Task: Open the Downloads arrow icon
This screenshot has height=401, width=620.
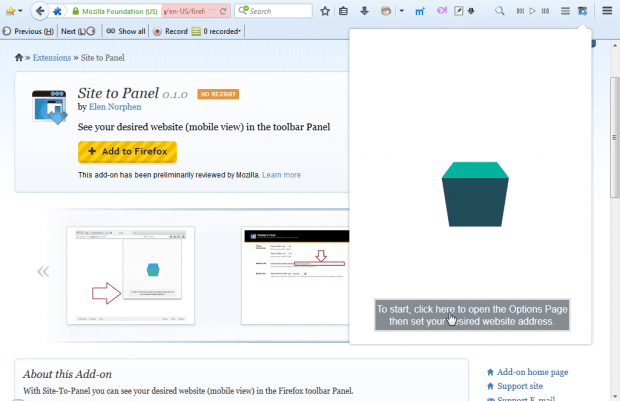Action: pyautogui.click(x=365, y=11)
